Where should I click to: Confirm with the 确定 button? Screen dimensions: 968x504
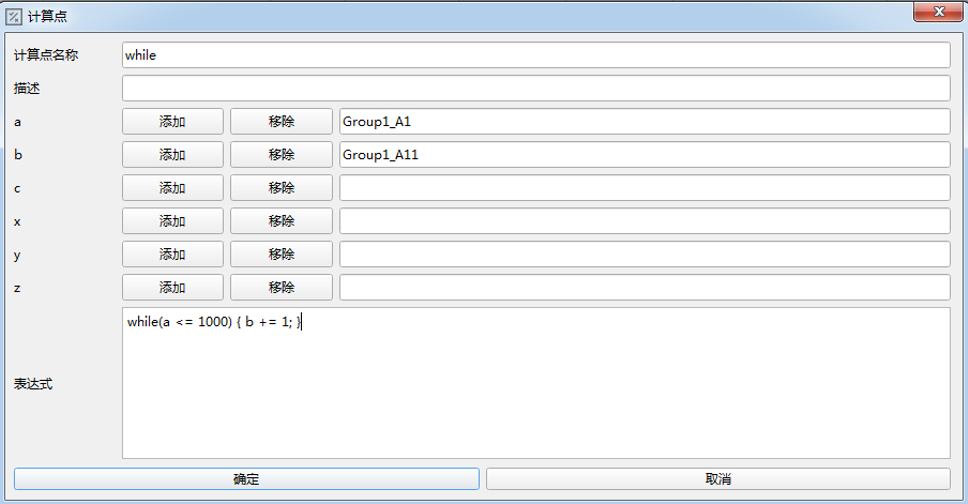246,479
